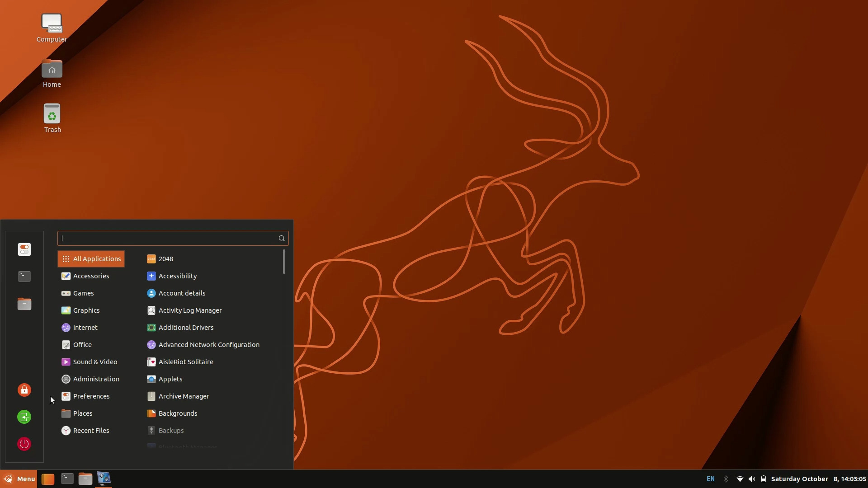Click the Accessibility settings icon
Image resolution: width=868 pixels, height=488 pixels.
151,275
